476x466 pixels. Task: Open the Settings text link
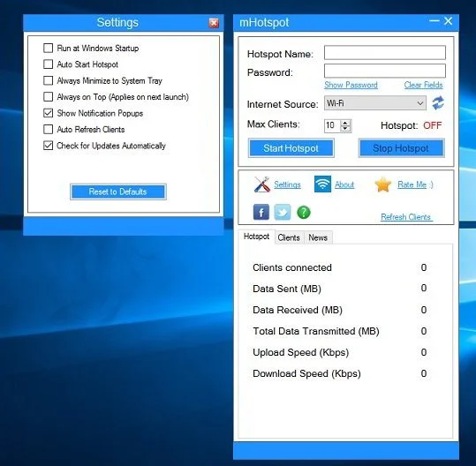(x=287, y=184)
